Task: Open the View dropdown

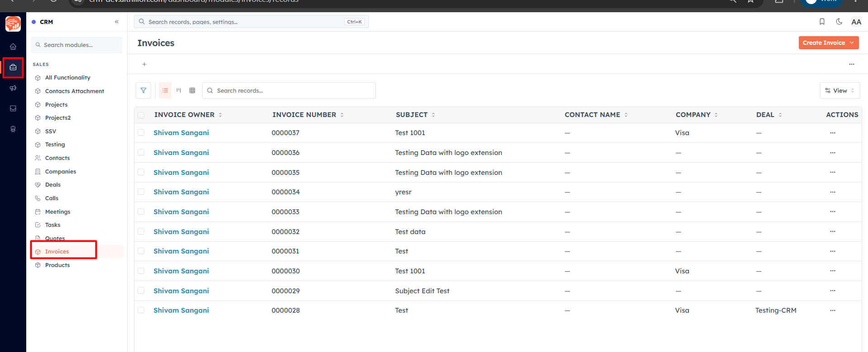Action: click(x=840, y=90)
